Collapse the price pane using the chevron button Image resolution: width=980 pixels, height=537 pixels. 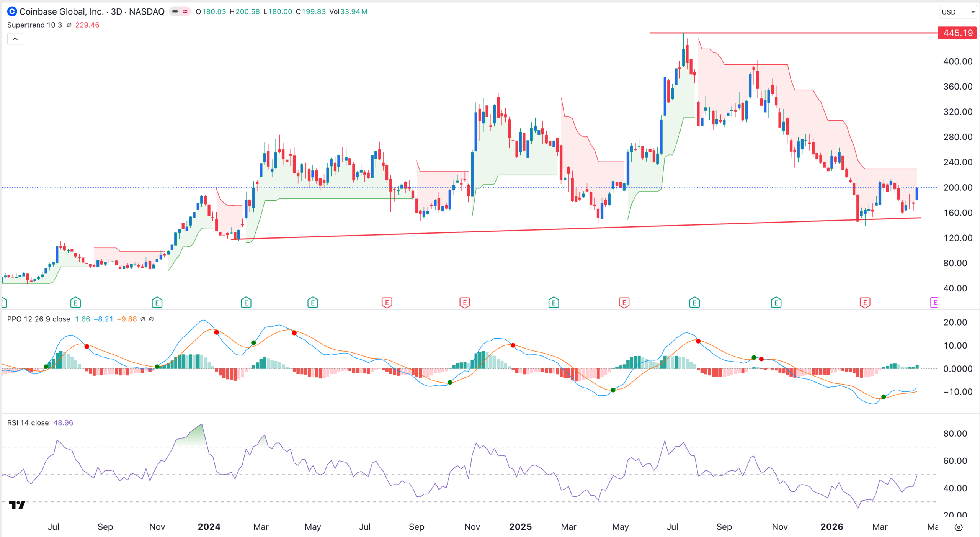click(15, 39)
